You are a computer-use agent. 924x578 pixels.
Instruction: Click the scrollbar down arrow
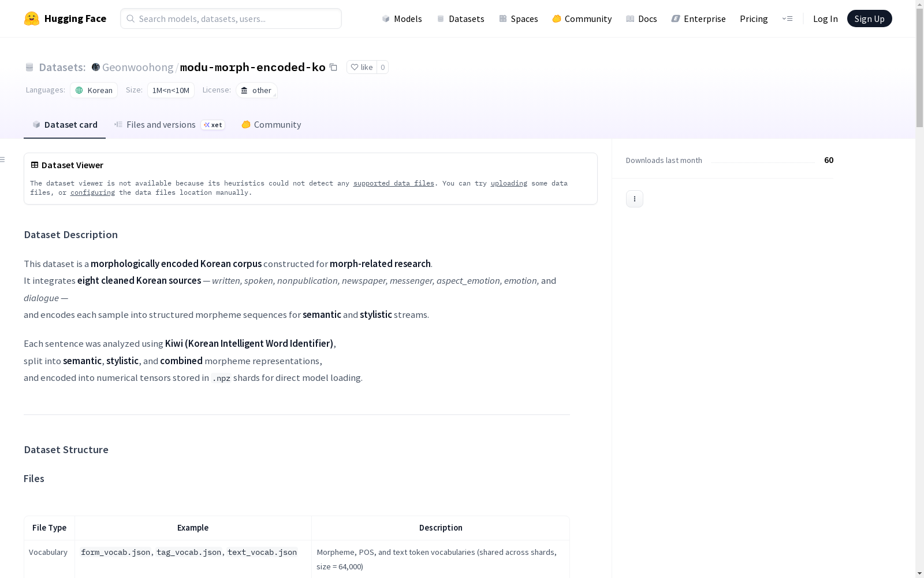[x=919, y=573]
